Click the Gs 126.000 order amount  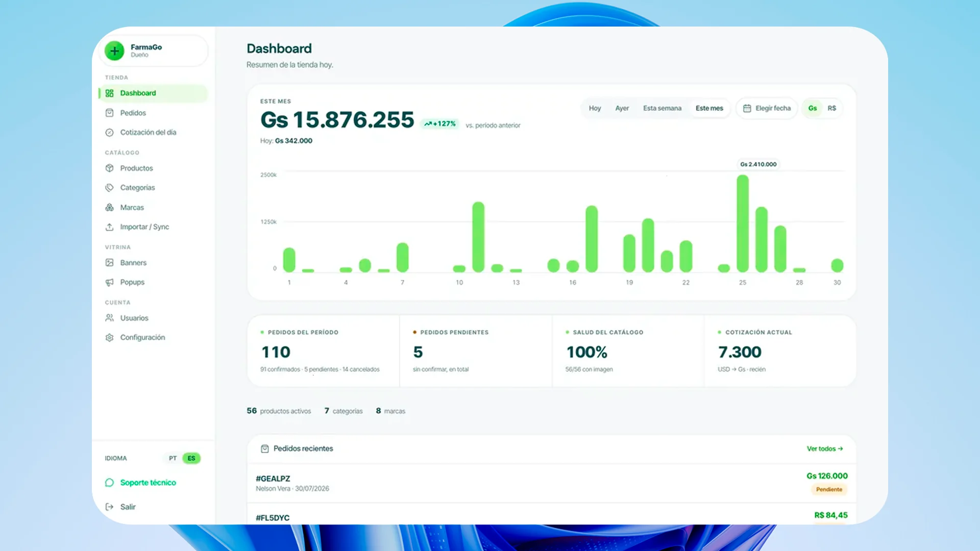pyautogui.click(x=827, y=475)
